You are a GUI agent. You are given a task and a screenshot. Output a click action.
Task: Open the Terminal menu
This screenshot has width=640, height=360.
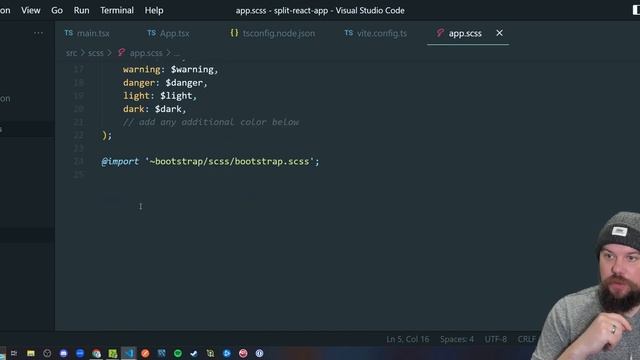tap(117, 10)
